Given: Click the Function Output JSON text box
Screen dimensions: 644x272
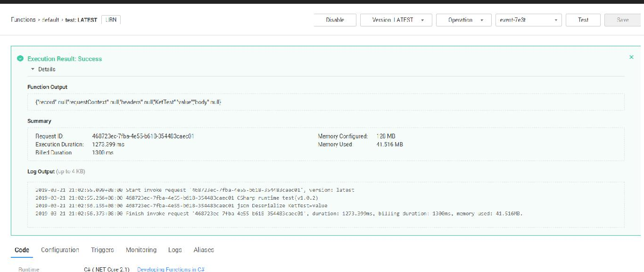Looking at the screenshot, I should click(325, 102).
